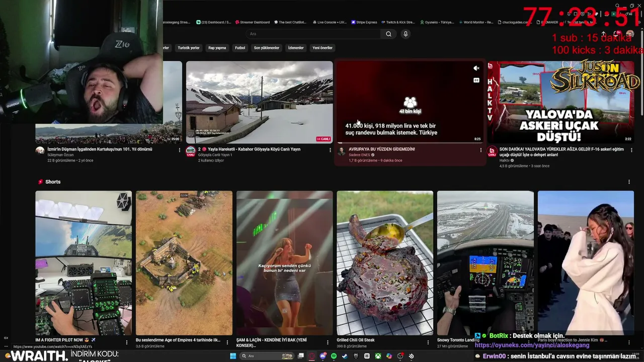Open the Gölyayla Canlı Yayın channel avatar
The width and height of the screenshot is (644, 362).
[191, 151]
